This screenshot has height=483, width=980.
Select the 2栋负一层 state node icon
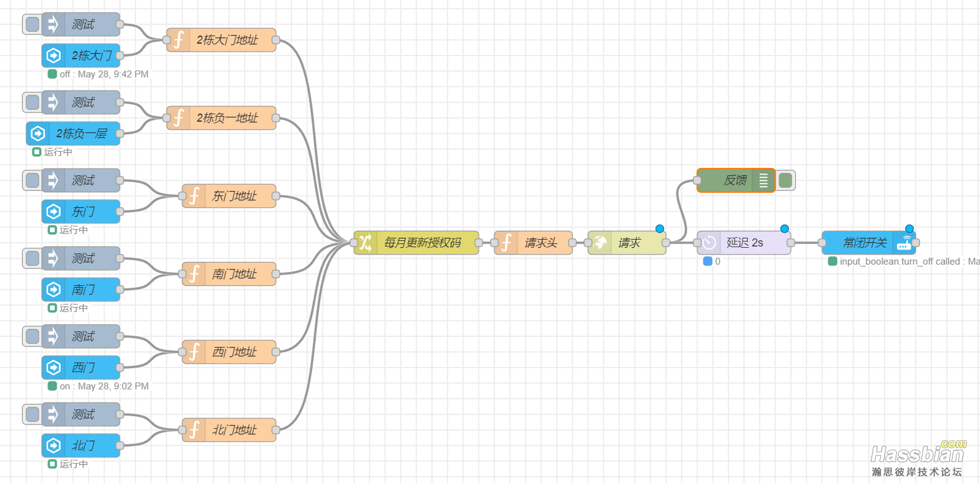(38, 134)
